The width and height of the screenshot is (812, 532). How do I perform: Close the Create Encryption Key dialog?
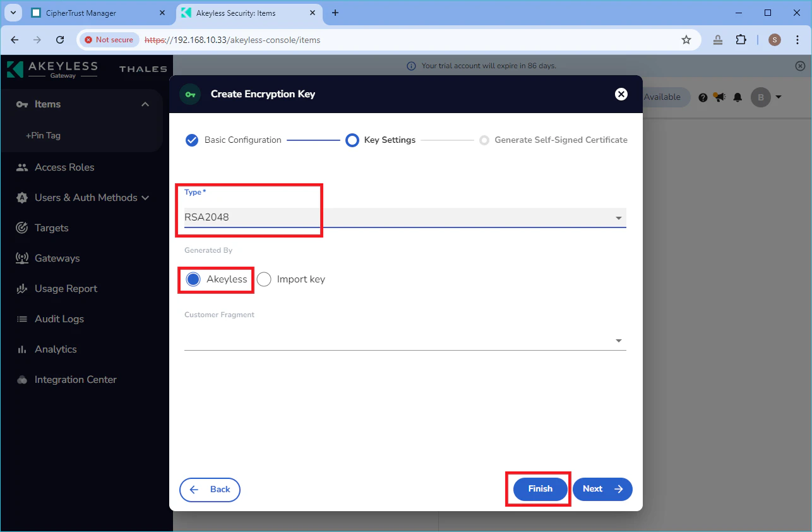point(621,94)
